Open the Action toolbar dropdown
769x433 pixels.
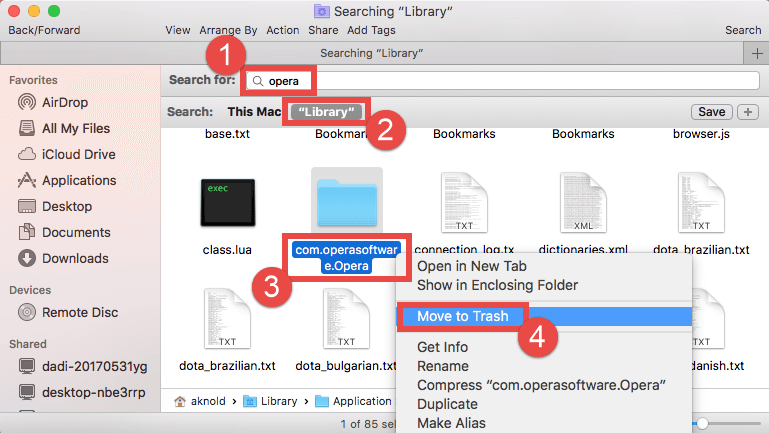tap(283, 30)
